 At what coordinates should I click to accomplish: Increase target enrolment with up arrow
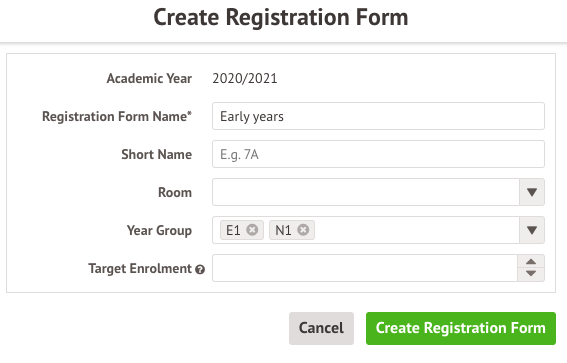point(531,262)
